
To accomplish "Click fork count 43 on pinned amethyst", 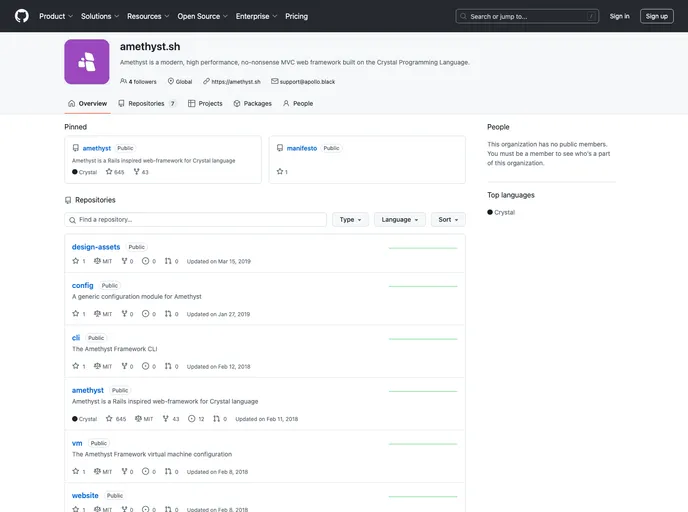I will 141,172.
